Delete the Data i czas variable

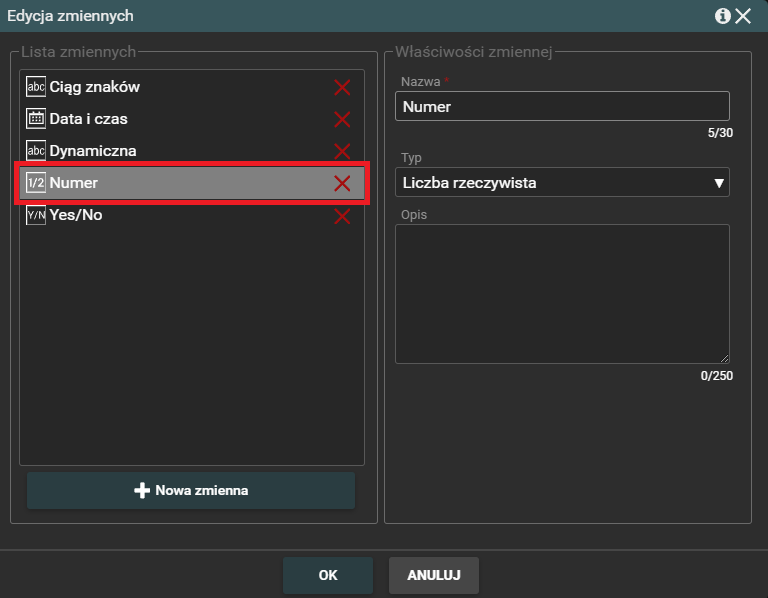(342, 119)
